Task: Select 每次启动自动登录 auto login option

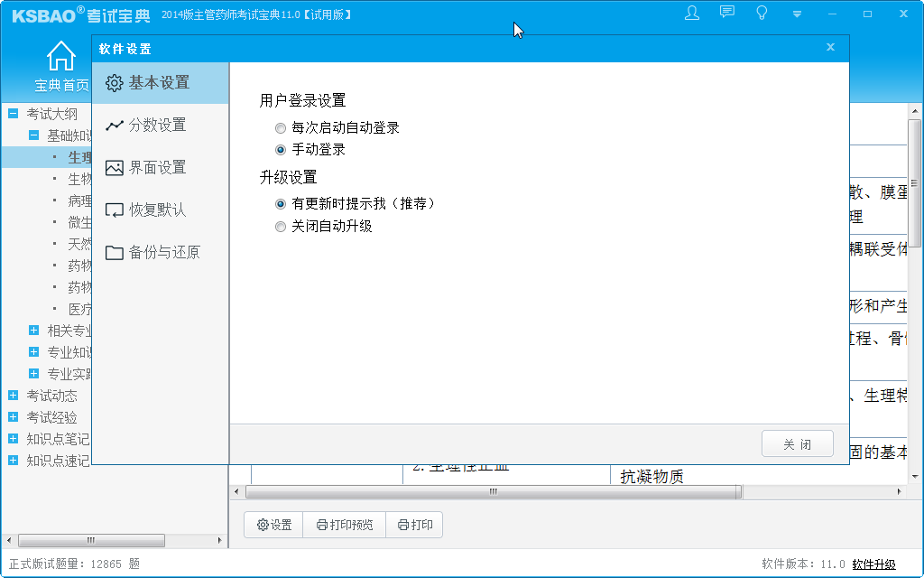Action: click(x=280, y=127)
